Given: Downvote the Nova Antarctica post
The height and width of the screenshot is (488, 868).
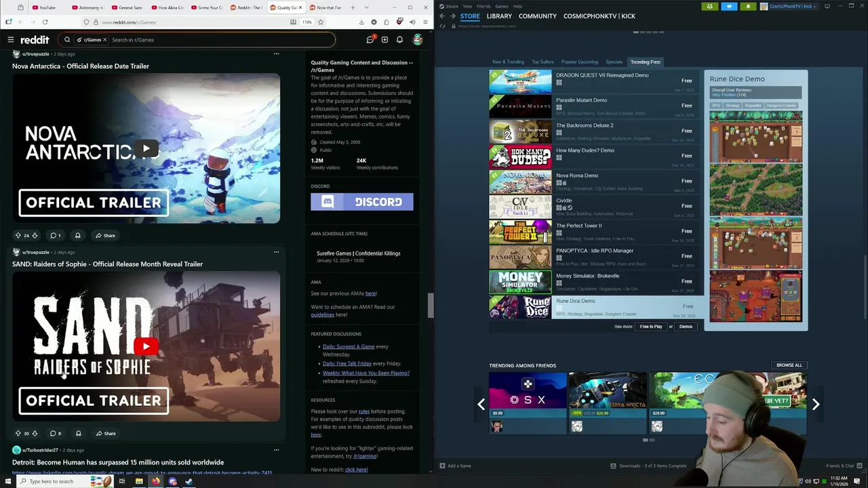Looking at the screenshot, I should [35, 235].
